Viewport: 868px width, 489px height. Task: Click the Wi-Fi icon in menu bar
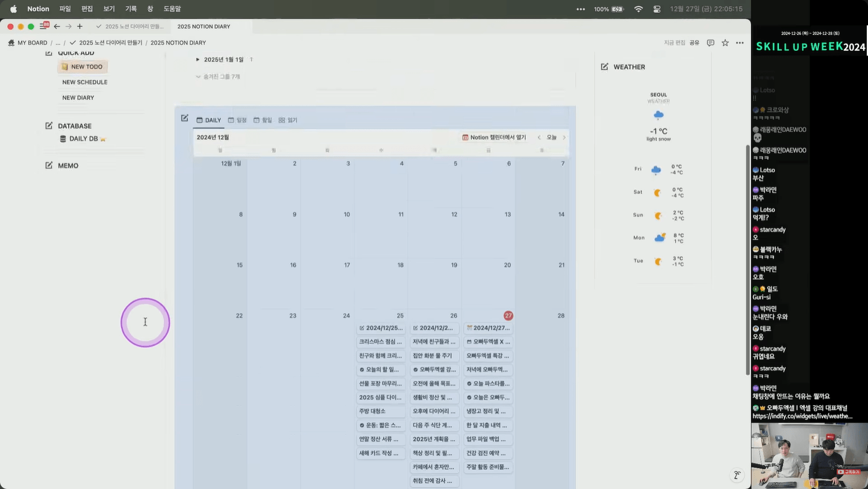click(639, 9)
